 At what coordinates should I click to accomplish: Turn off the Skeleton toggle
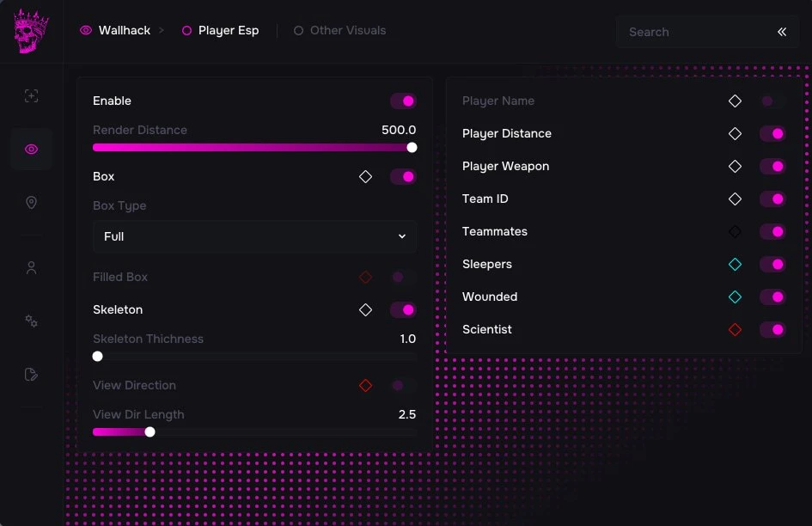tap(403, 310)
